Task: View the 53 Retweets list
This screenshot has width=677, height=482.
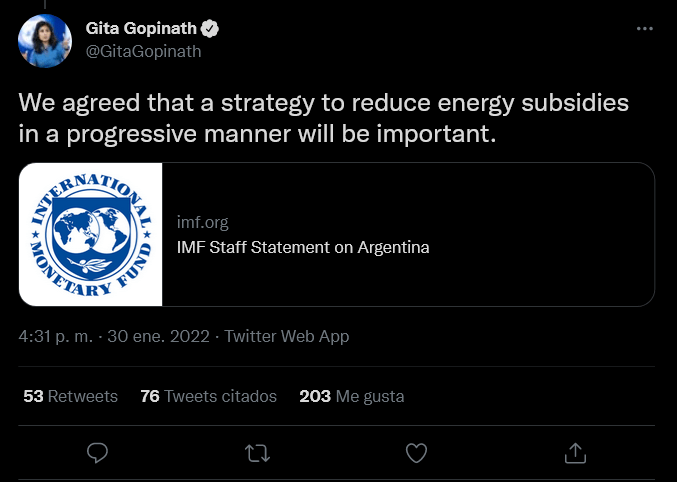Action: pos(70,396)
